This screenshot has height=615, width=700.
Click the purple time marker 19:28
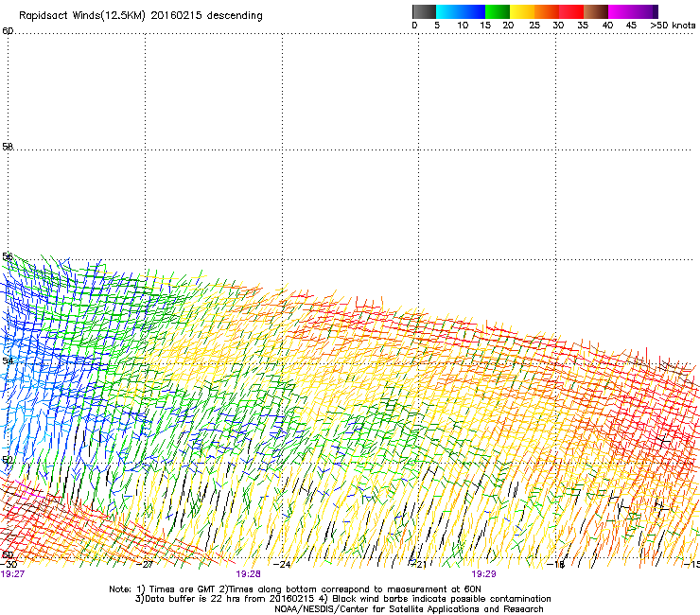[x=248, y=574]
